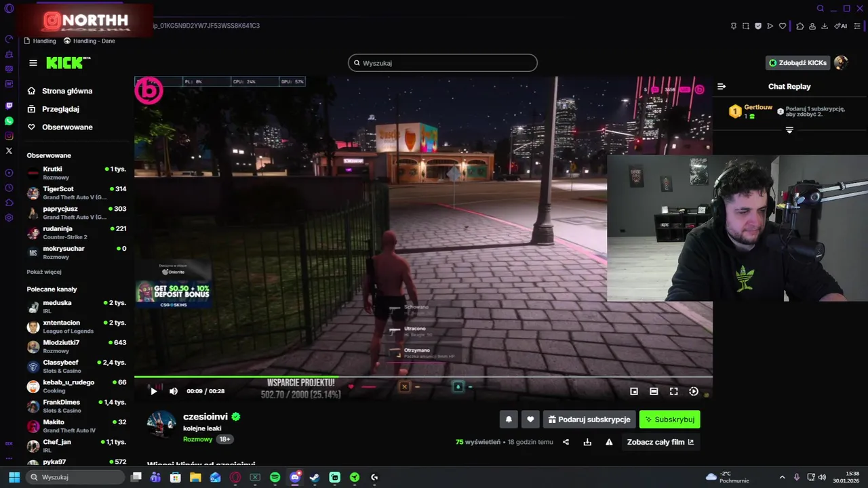868x488 pixels.
Task: Click the snapshot icon in the browser toolbar
Action: click(746, 26)
